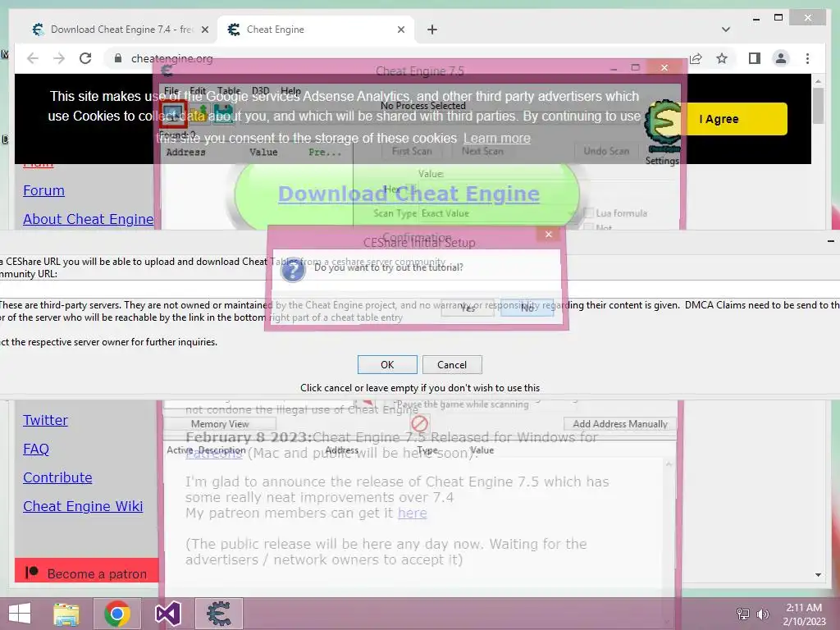Screen dimensions: 840x630
Task: Click the Cheat Engine logo above Settings
Action: tap(663, 126)
